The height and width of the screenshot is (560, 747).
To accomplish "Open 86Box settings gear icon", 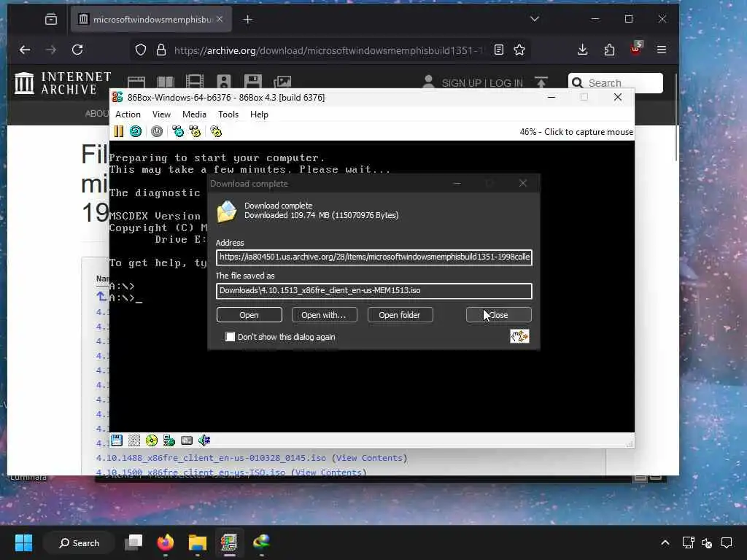I will (216, 131).
